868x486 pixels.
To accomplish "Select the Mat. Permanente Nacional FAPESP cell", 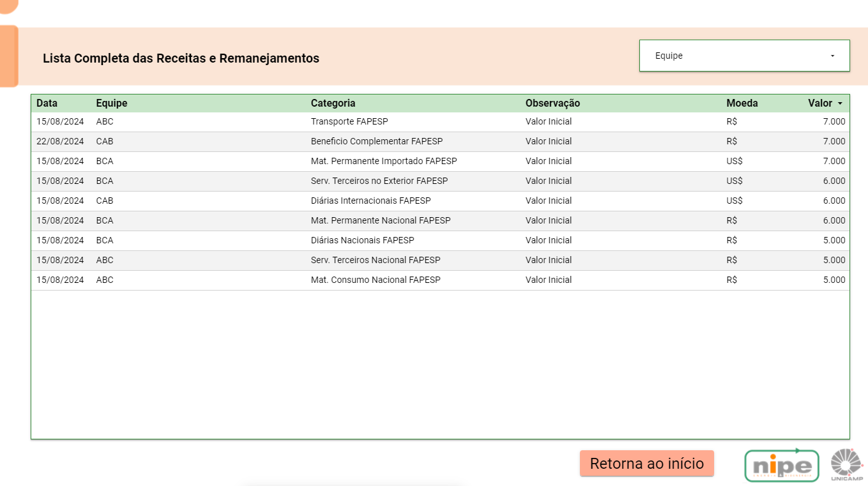I will click(x=381, y=220).
